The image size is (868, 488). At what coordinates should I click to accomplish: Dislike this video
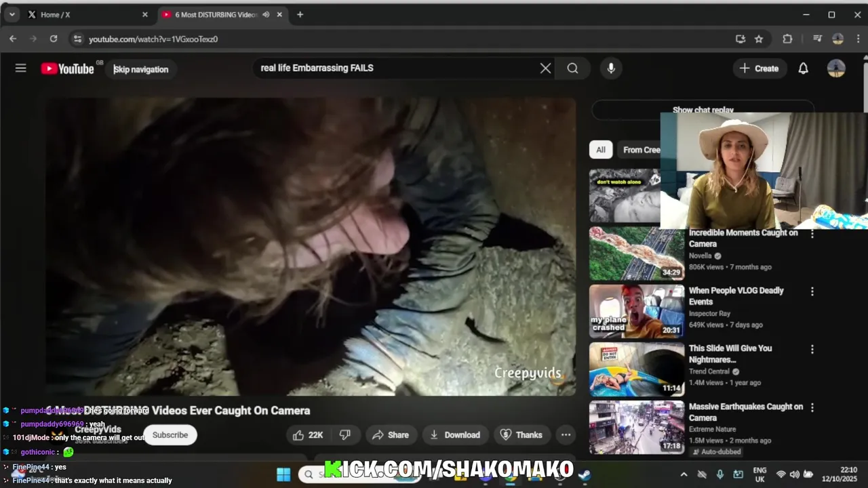(345, 435)
